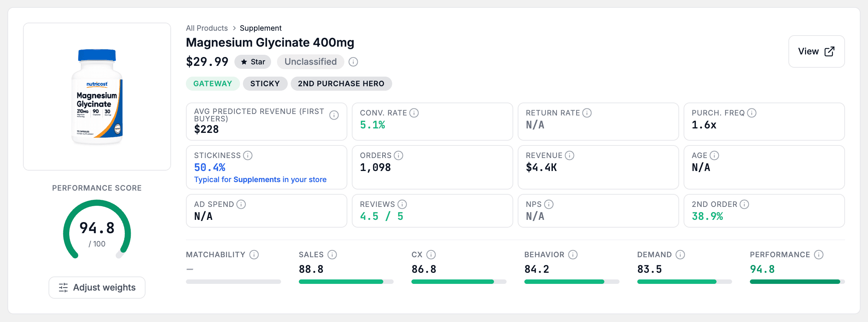Click the reviews value 4.5 / 5

(382, 216)
